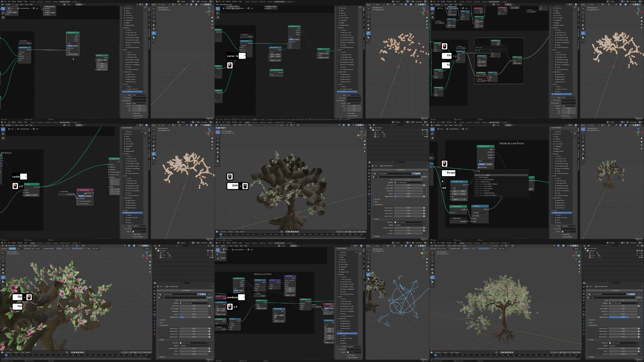
Task: Select Transform tool in bare-branch tree frame
Action: pos(218,152)
